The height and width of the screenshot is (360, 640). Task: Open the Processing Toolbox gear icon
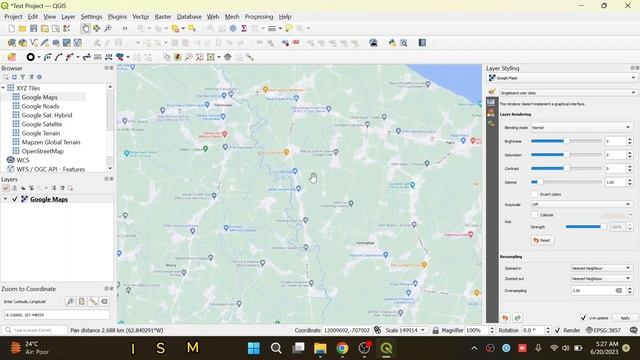(x=233, y=28)
